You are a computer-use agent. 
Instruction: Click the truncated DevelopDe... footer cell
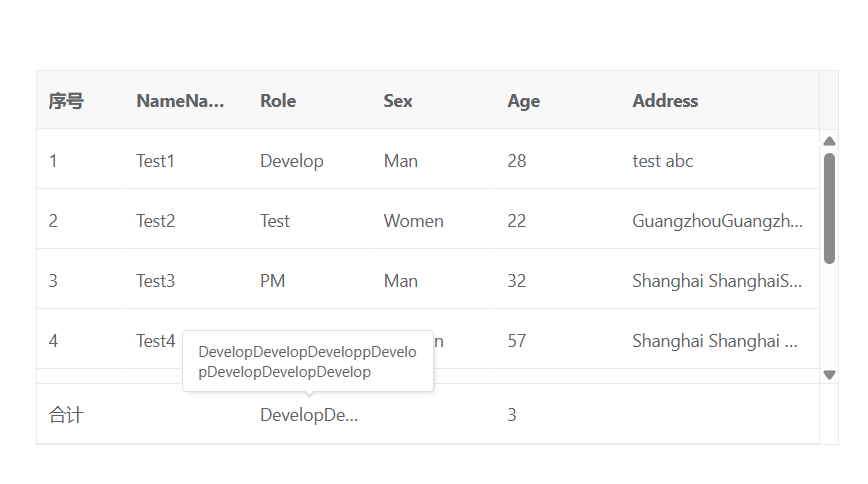coord(309,415)
